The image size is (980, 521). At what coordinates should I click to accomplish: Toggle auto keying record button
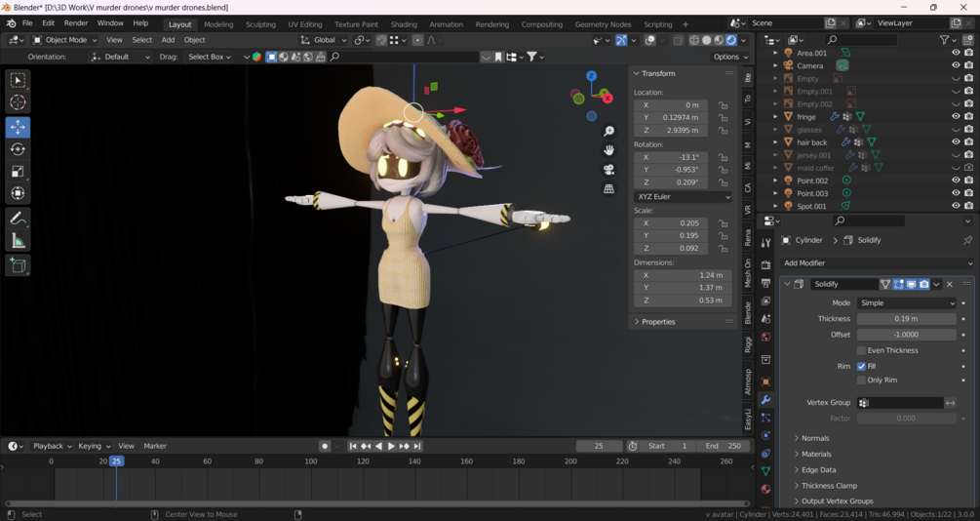(325, 446)
